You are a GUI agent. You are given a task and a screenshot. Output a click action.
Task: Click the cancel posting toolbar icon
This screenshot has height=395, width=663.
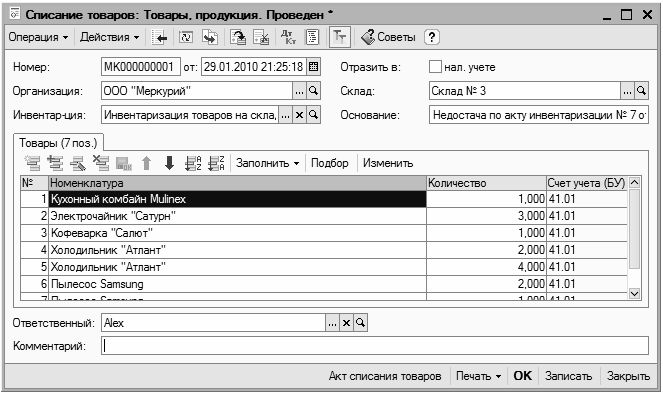coord(261,37)
